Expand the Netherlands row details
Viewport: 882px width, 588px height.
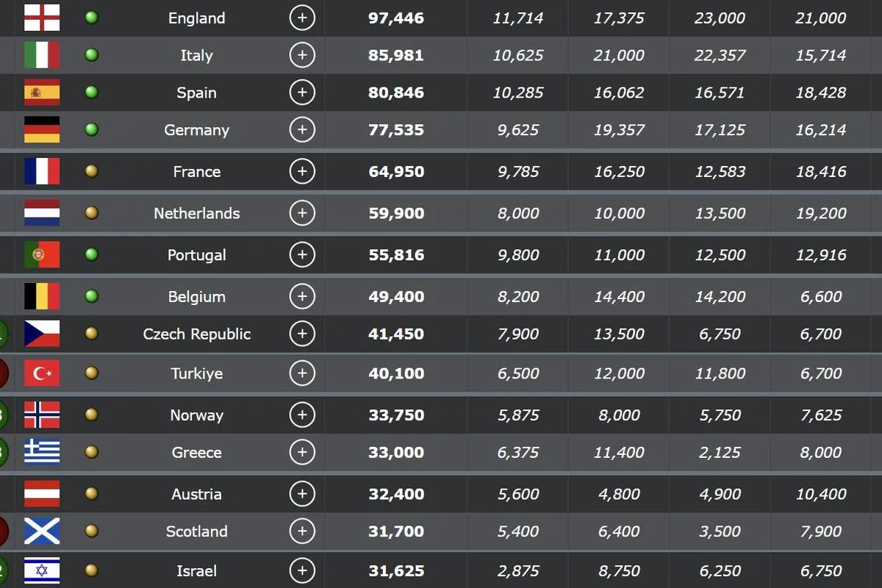pyautogui.click(x=302, y=212)
